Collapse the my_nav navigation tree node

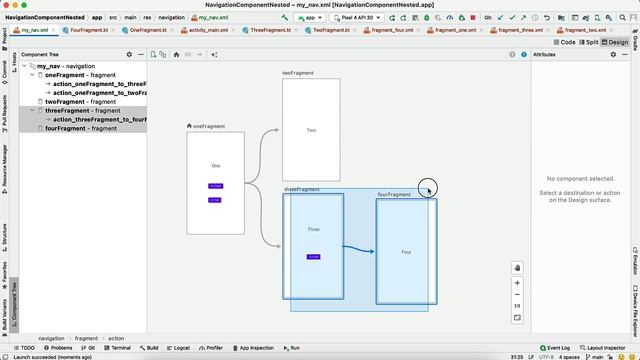coord(24,66)
